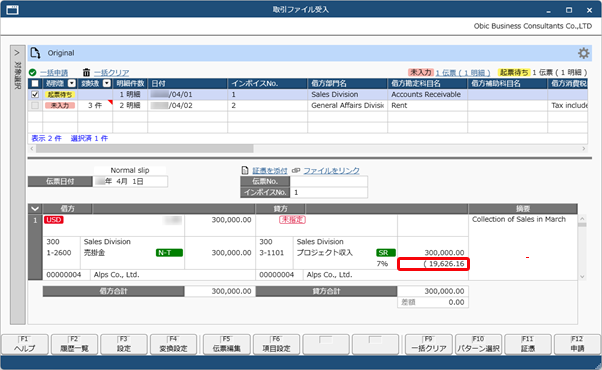The height and width of the screenshot is (370, 602).
Task: Click the tax amount 19,626.16
Action: (433, 264)
